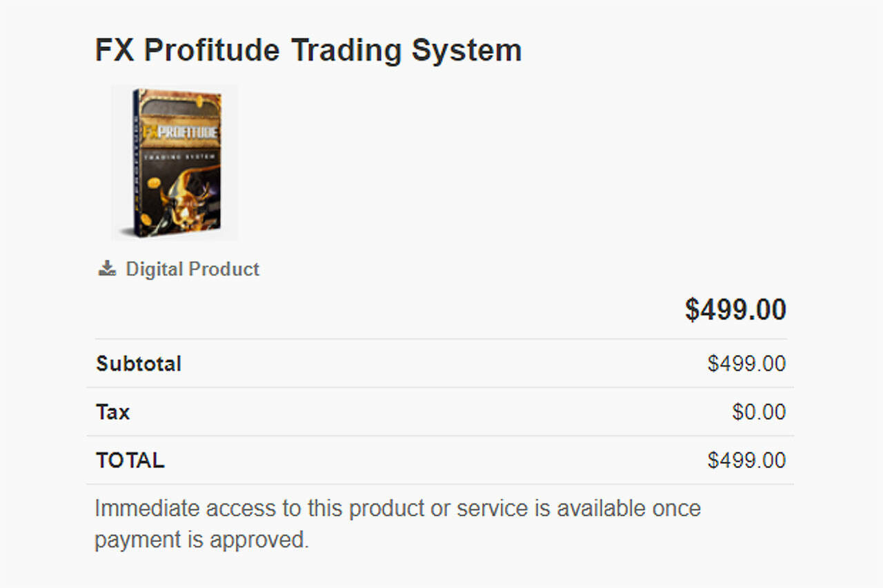Click the Subtotal amount $499.00
The image size is (883, 588).
(746, 363)
